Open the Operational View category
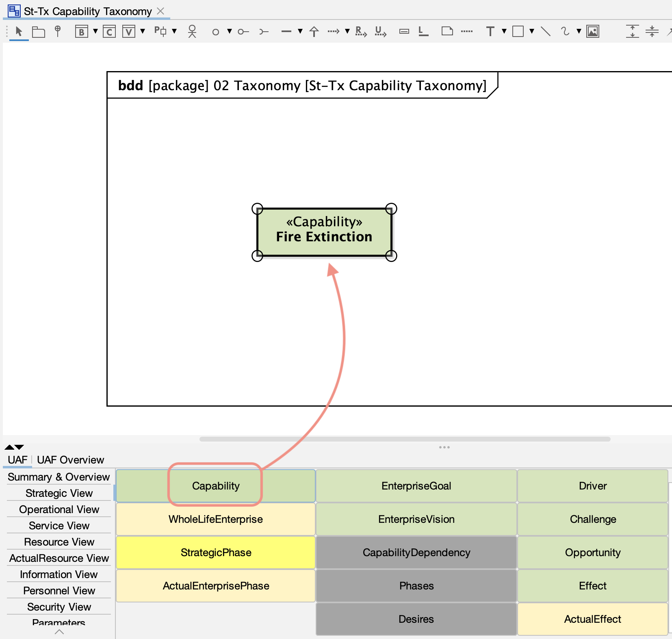The image size is (672, 639). 59,509
